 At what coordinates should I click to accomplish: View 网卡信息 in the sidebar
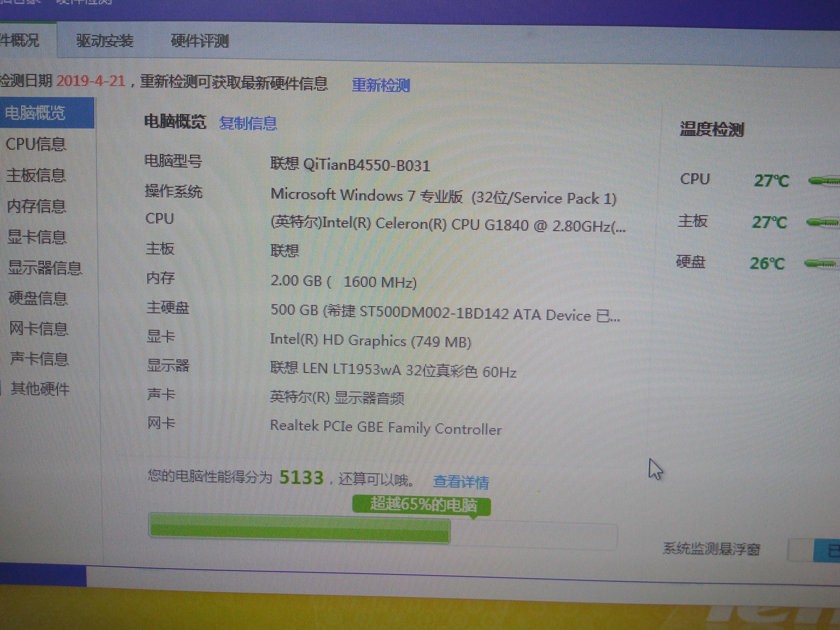pos(39,329)
